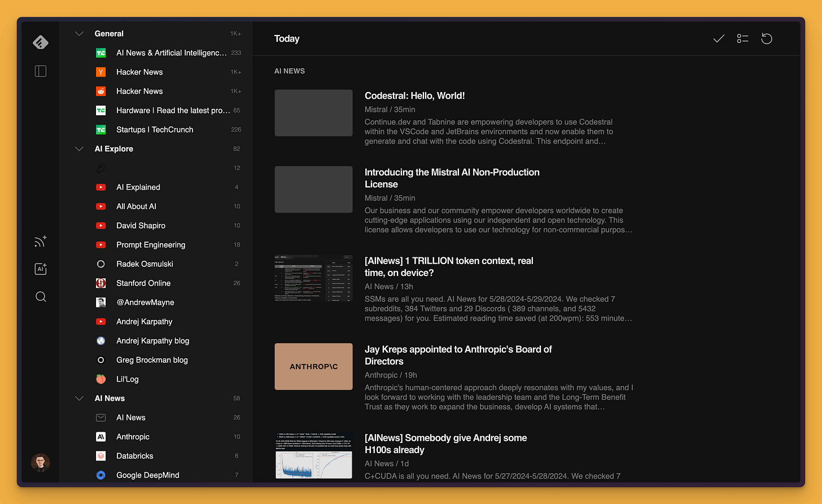Collapse the AI News folder chevron
Viewport: 822px width, 504px height.
pos(79,398)
